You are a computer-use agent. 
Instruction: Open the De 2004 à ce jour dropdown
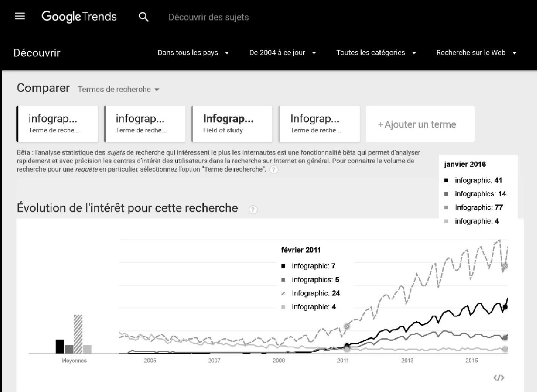pyautogui.click(x=283, y=53)
